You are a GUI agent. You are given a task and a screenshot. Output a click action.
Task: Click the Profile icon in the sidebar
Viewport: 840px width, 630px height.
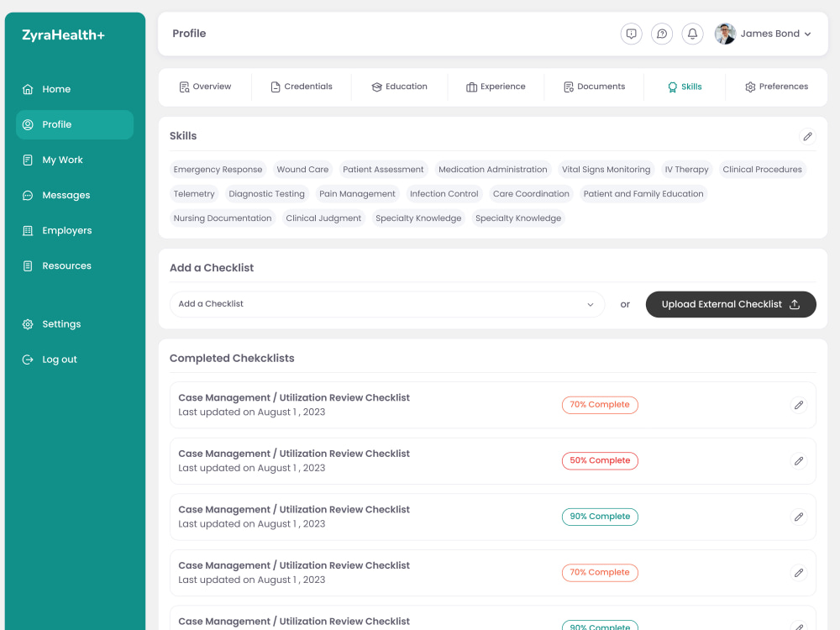28,124
